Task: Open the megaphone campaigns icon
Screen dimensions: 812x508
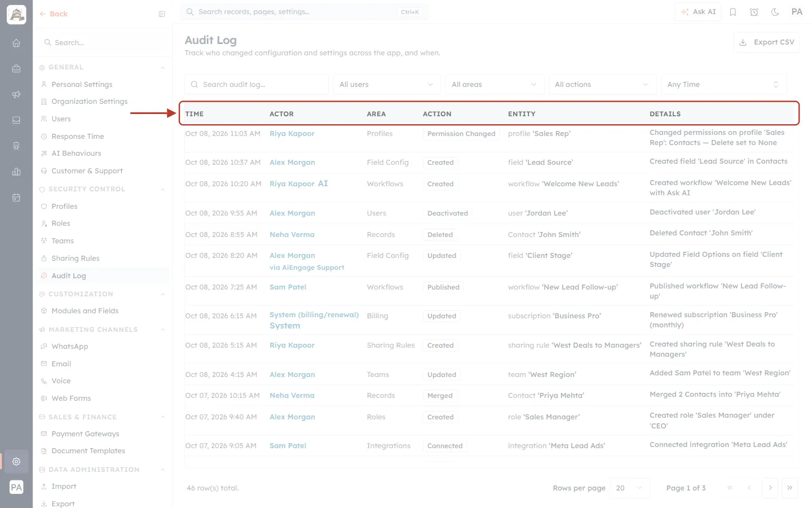Action: coord(16,94)
